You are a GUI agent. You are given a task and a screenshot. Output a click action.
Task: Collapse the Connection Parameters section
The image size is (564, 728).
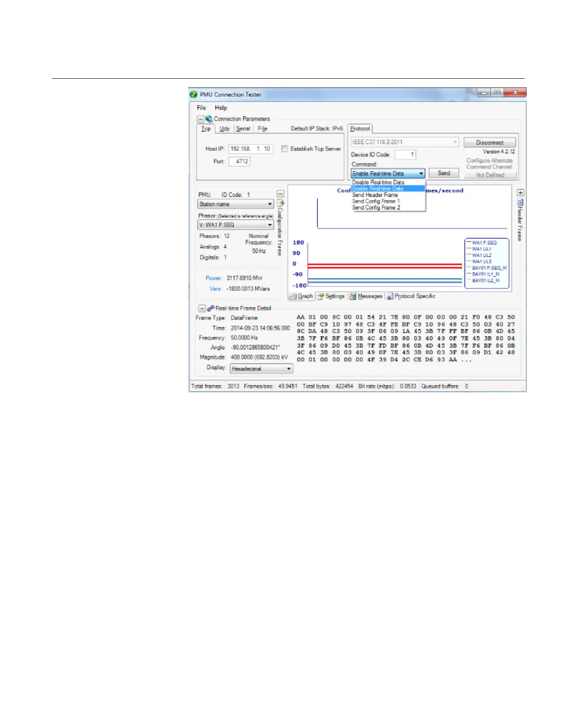pyautogui.click(x=200, y=119)
